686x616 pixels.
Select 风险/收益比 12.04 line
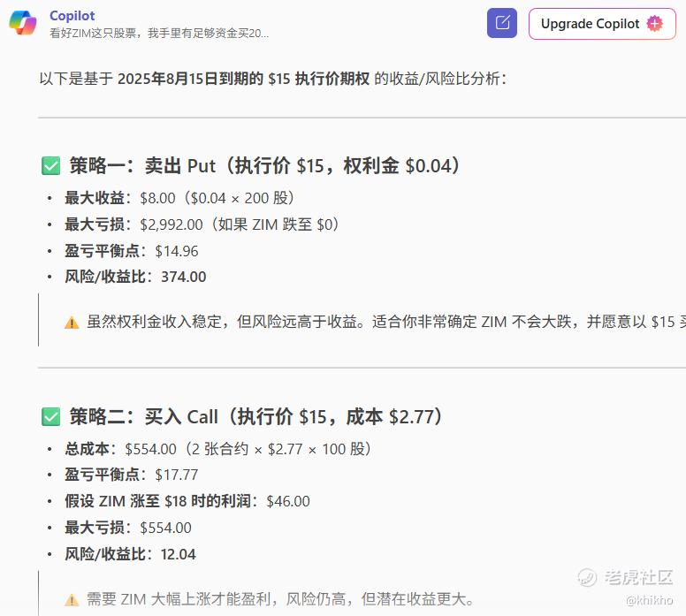tap(130, 554)
